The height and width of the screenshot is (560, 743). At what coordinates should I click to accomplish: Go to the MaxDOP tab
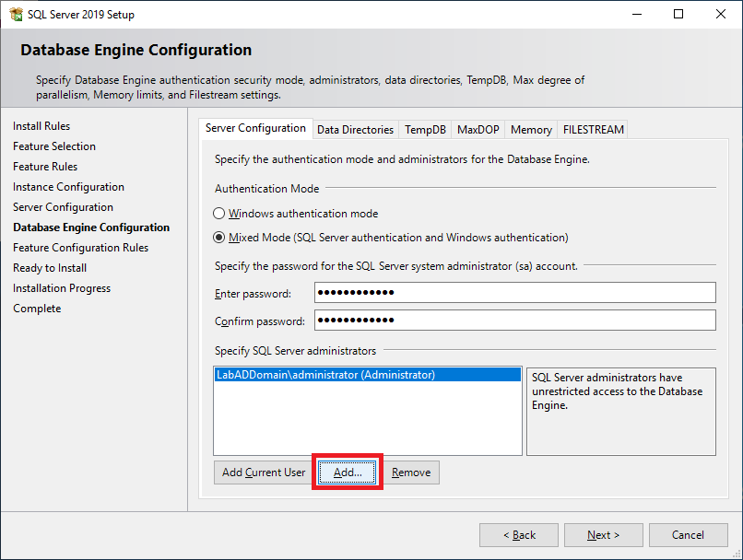click(x=478, y=130)
